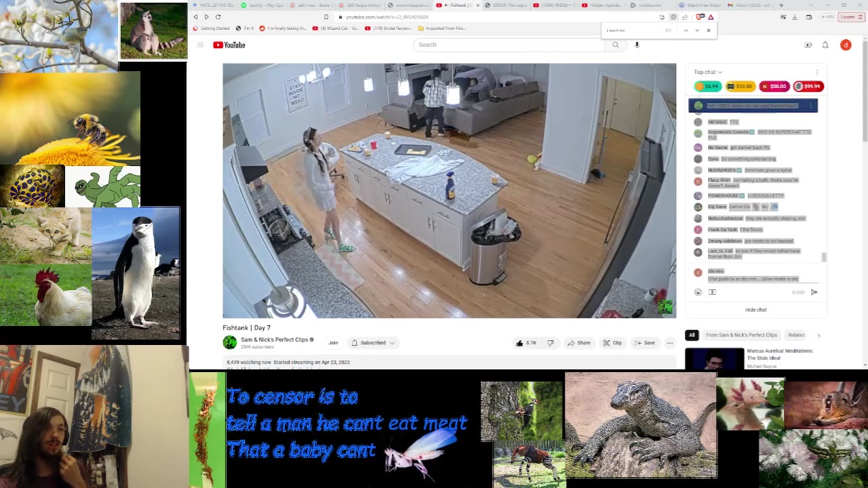The width and height of the screenshot is (868, 488).
Task: Open the Imported From Firefox bookmarks folder
Action: pos(442,28)
